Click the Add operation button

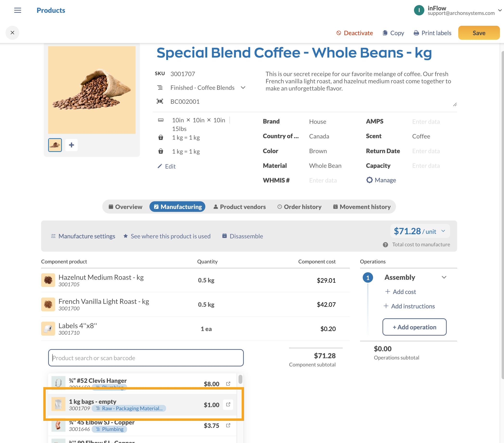414,327
